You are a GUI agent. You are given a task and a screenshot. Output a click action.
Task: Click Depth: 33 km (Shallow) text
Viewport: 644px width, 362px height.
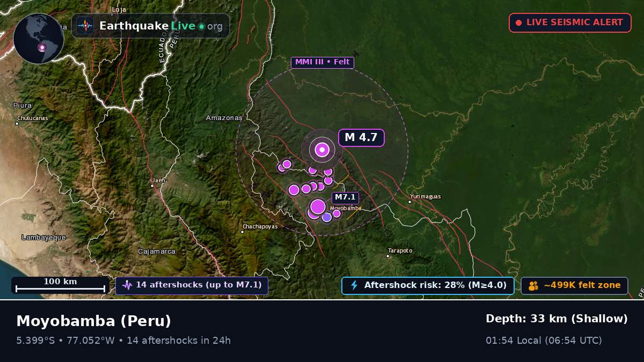[x=557, y=319]
